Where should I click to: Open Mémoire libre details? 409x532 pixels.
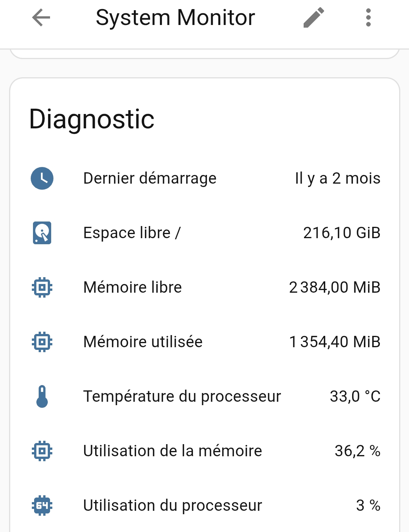tap(132, 287)
